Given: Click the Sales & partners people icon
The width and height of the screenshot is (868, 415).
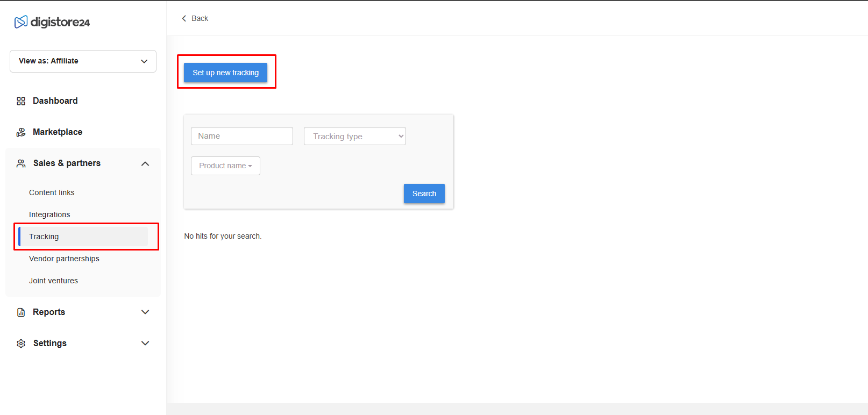Looking at the screenshot, I should (x=21, y=163).
